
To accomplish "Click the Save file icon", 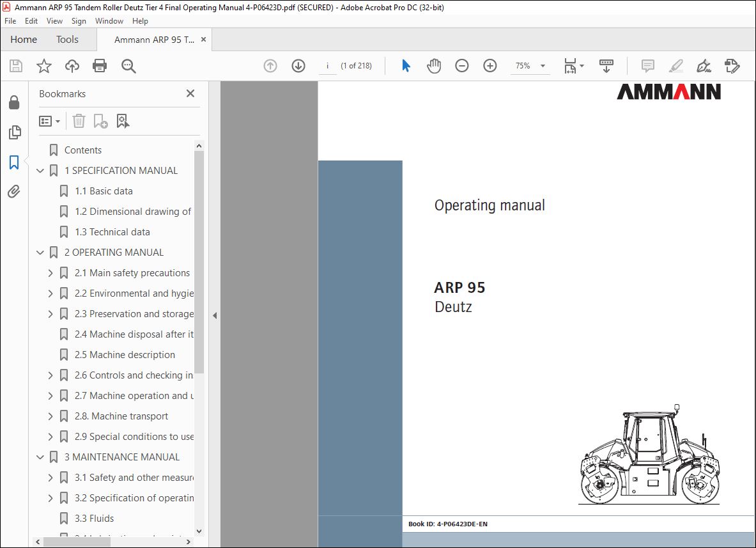I will click(x=16, y=66).
